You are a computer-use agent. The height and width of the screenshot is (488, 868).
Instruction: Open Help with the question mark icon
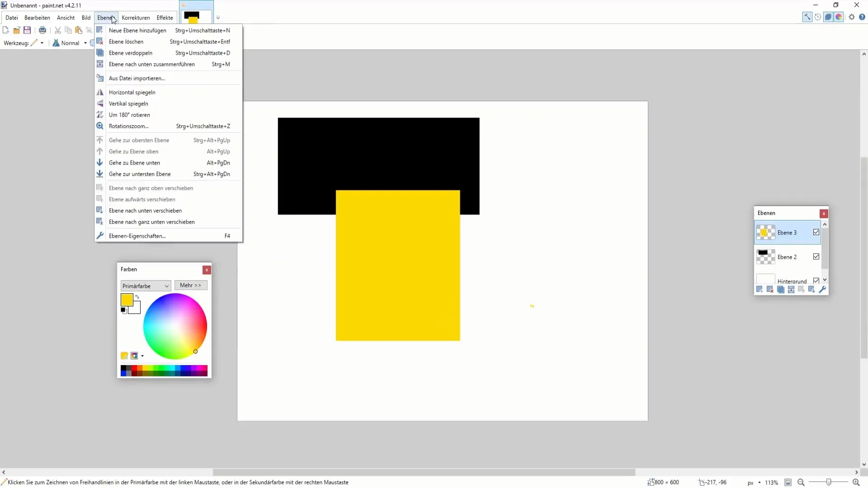(x=862, y=17)
